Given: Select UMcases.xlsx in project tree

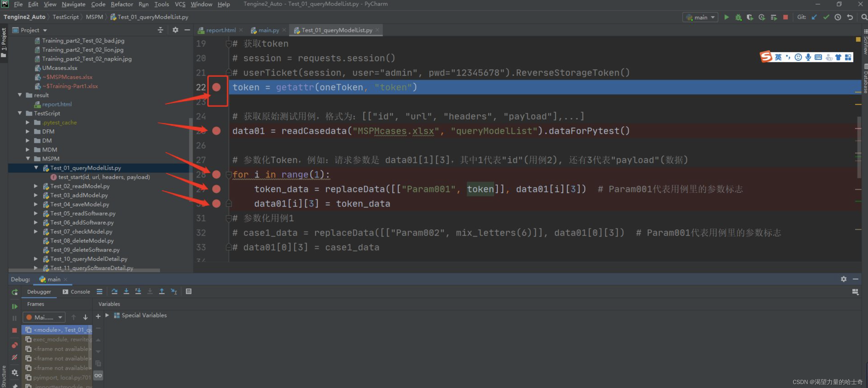Looking at the screenshot, I should [60, 68].
